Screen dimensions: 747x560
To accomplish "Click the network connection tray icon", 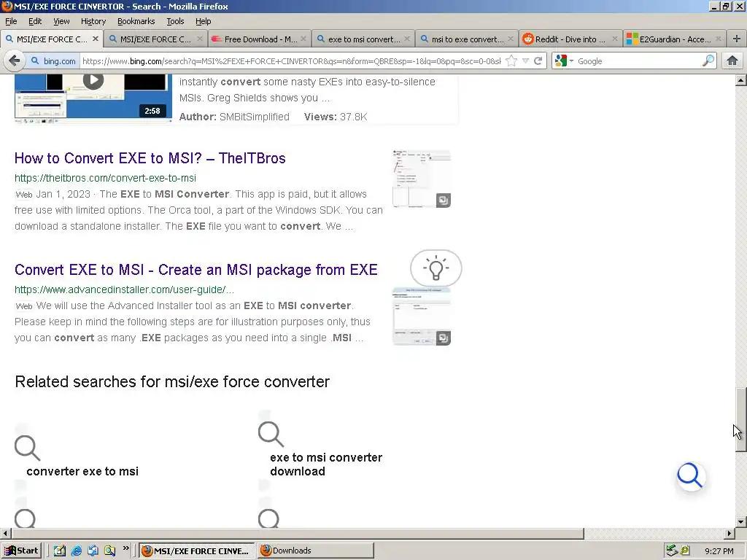I will 672,551.
